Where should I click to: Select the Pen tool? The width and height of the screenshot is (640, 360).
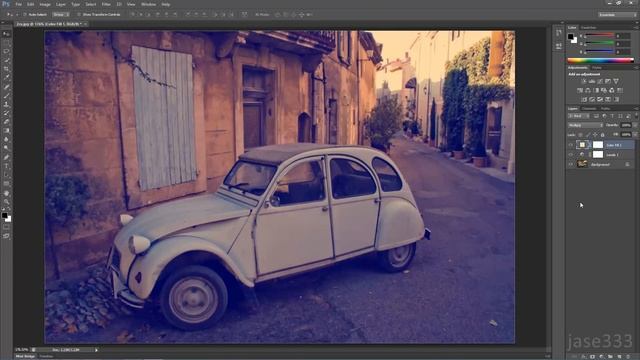(6, 158)
